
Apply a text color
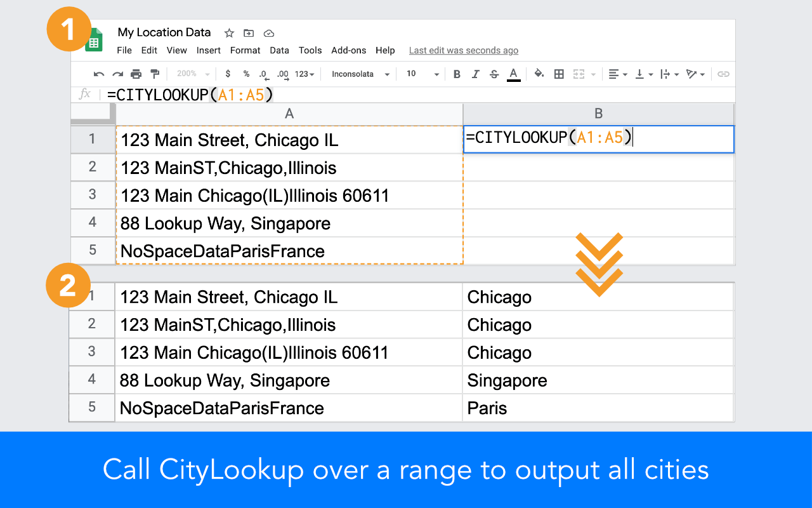514,74
